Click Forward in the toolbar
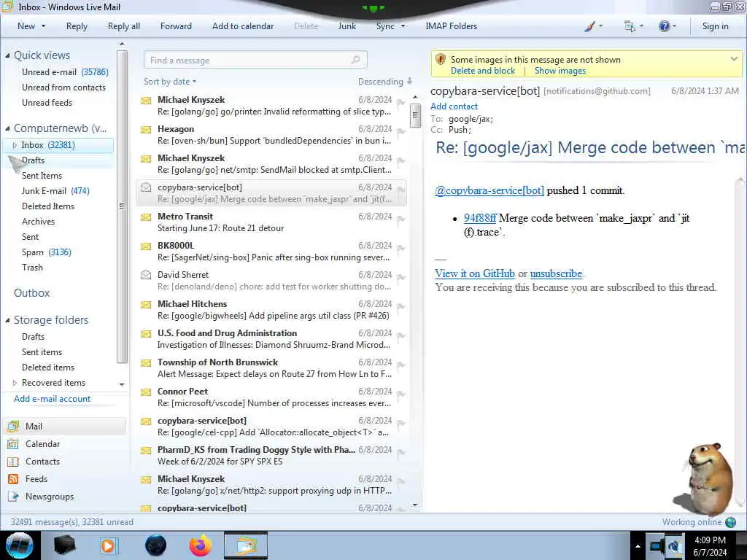This screenshot has height=560, width=747. (176, 26)
